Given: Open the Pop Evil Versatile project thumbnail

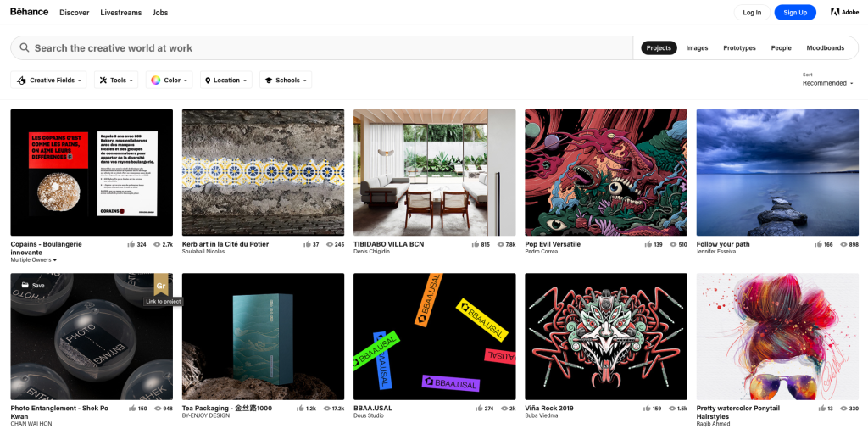Looking at the screenshot, I should click(x=606, y=172).
